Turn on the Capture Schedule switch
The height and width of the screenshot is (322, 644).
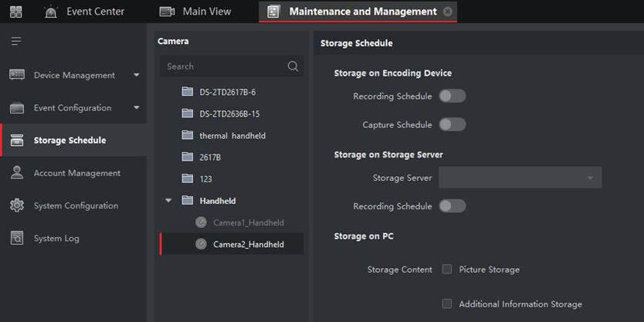pyautogui.click(x=452, y=124)
